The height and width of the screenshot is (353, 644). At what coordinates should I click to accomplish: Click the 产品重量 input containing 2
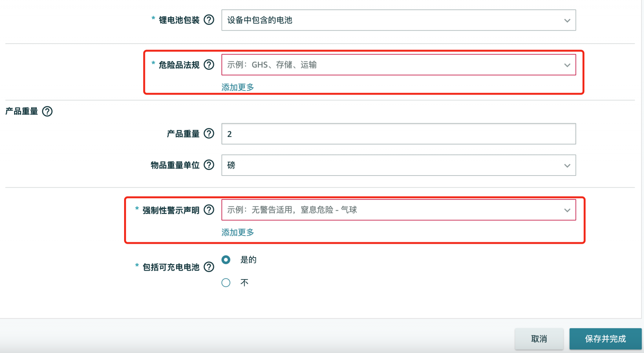(x=399, y=134)
